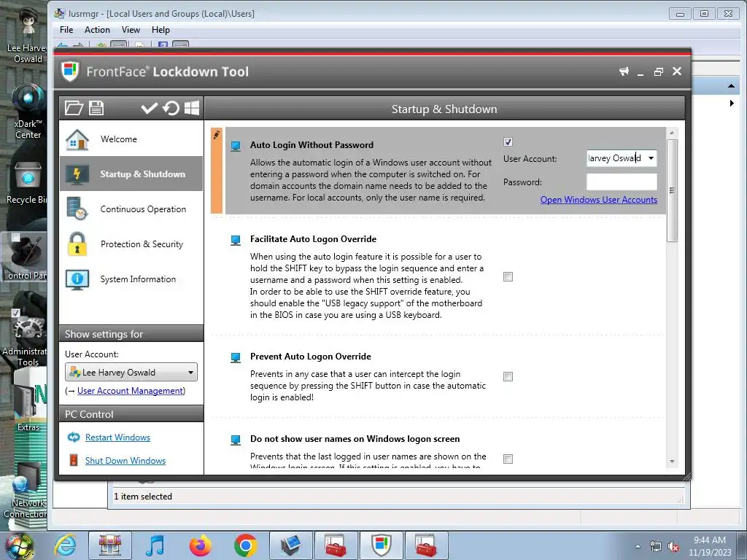The image size is (747, 560).
Task: Click the FrontFace shield logo
Action: click(70, 71)
